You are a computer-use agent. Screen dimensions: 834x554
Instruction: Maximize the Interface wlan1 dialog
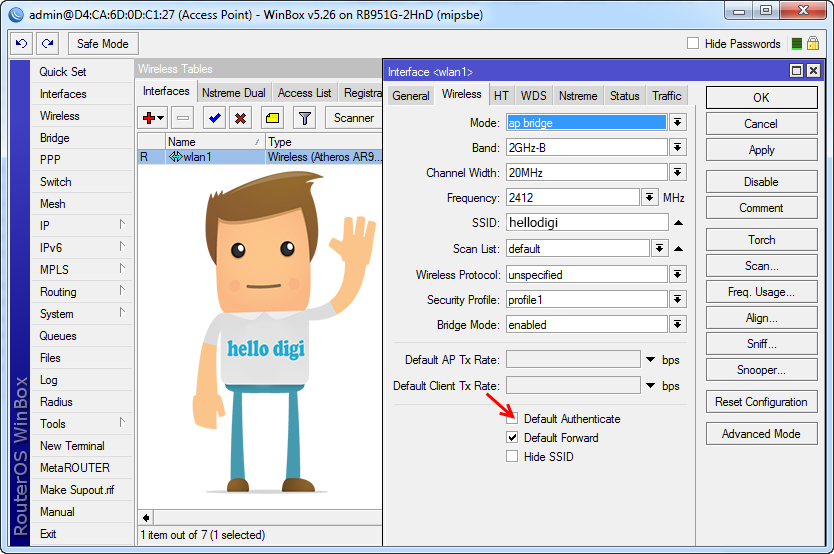[x=796, y=71]
